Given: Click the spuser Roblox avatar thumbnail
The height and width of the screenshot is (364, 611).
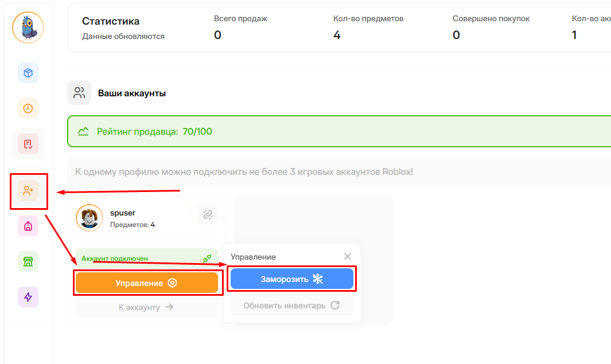Looking at the screenshot, I should point(89,218).
